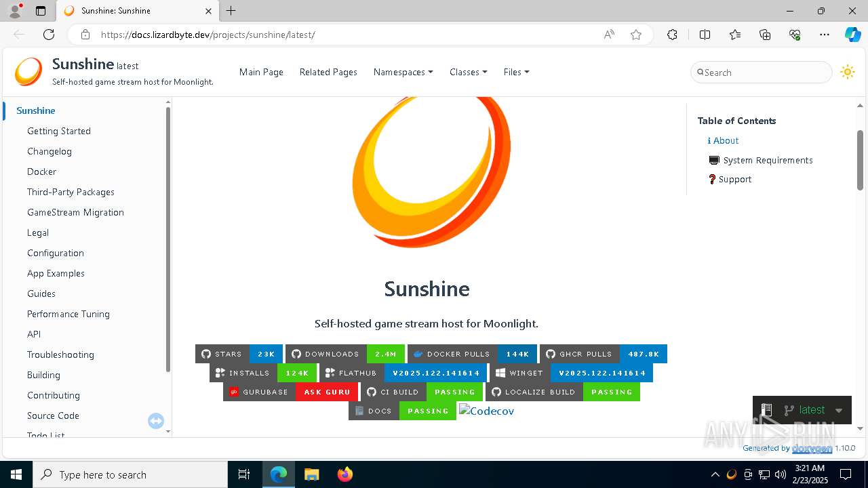Select Sunshine root item in sidebar
The image size is (868, 488).
tap(36, 110)
